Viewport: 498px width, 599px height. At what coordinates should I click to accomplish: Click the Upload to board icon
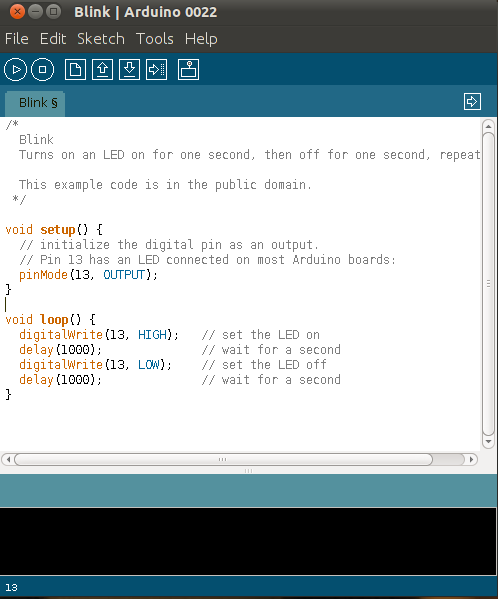click(157, 70)
